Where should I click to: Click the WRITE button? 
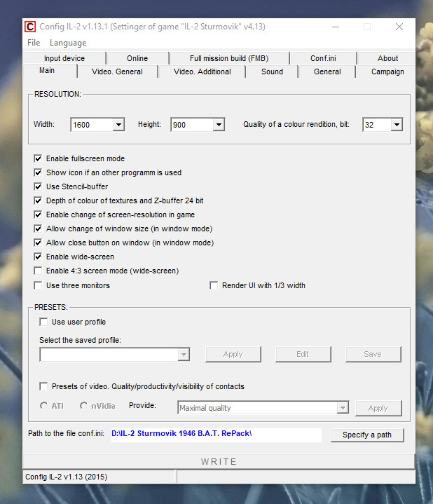(219, 461)
